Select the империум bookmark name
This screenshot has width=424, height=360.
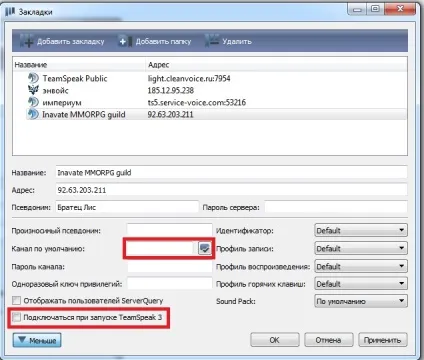tap(62, 102)
